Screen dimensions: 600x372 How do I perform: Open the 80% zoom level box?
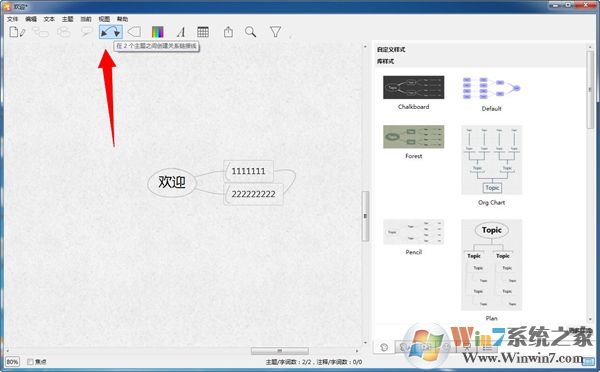12,362
